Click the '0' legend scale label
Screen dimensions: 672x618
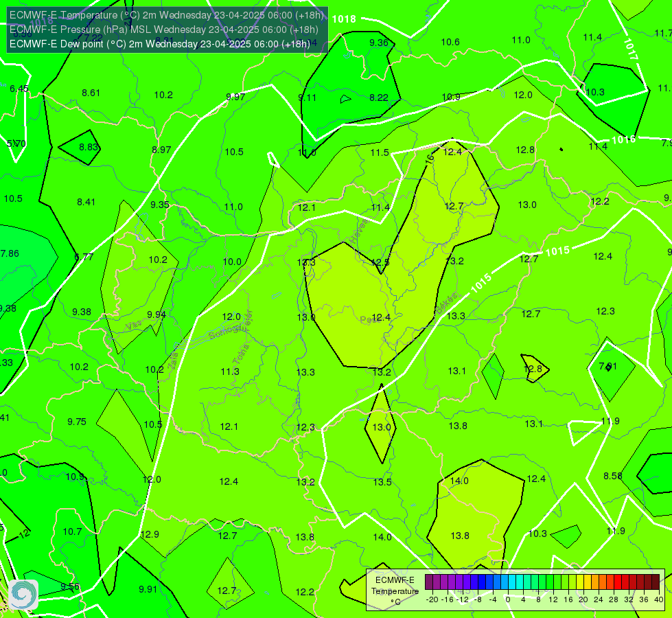pyautogui.click(x=508, y=599)
